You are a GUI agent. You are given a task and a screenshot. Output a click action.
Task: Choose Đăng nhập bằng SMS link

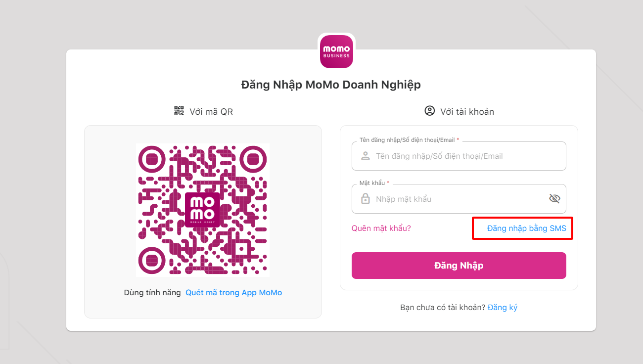point(526,228)
